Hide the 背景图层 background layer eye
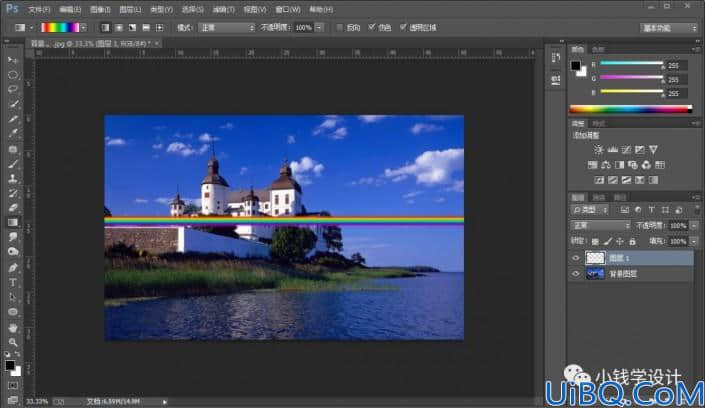This screenshot has height=408, width=705. pos(576,273)
